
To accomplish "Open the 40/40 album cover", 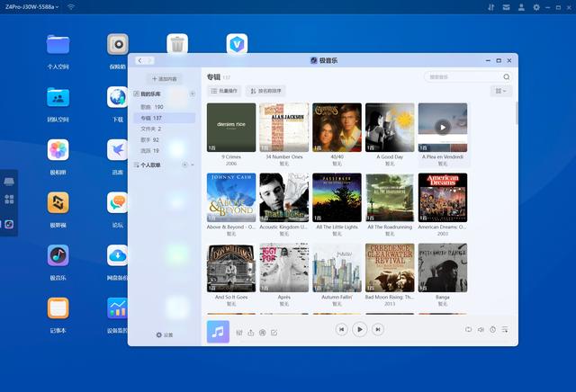I will coord(337,128).
